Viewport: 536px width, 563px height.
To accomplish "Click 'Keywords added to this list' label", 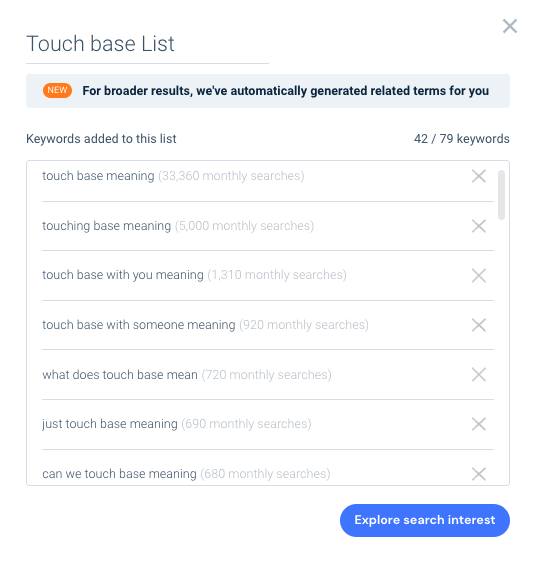I will (x=101, y=139).
